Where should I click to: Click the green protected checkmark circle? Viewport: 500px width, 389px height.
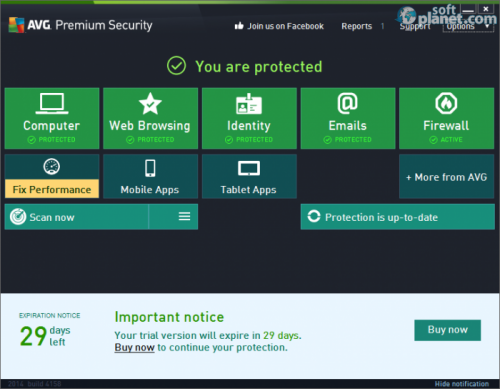pyautogui.click(x=176, y=66)
